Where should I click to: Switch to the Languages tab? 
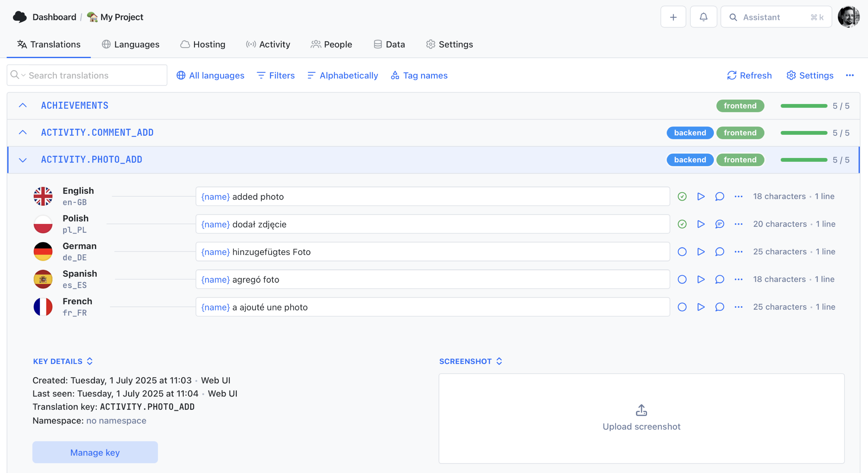click(131, 44)
